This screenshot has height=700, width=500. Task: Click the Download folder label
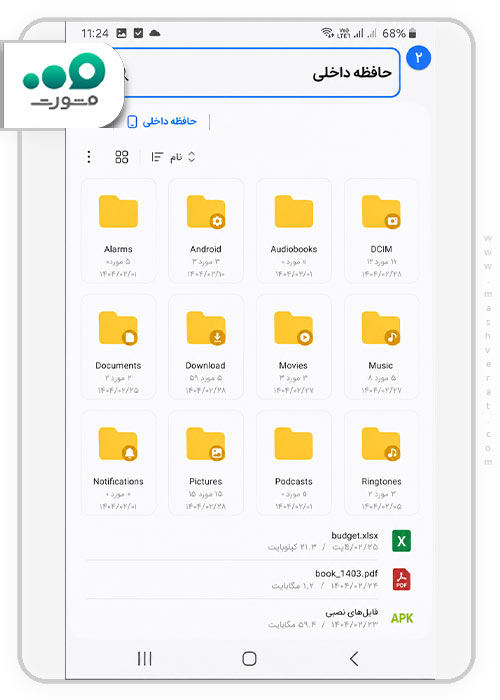205,365
